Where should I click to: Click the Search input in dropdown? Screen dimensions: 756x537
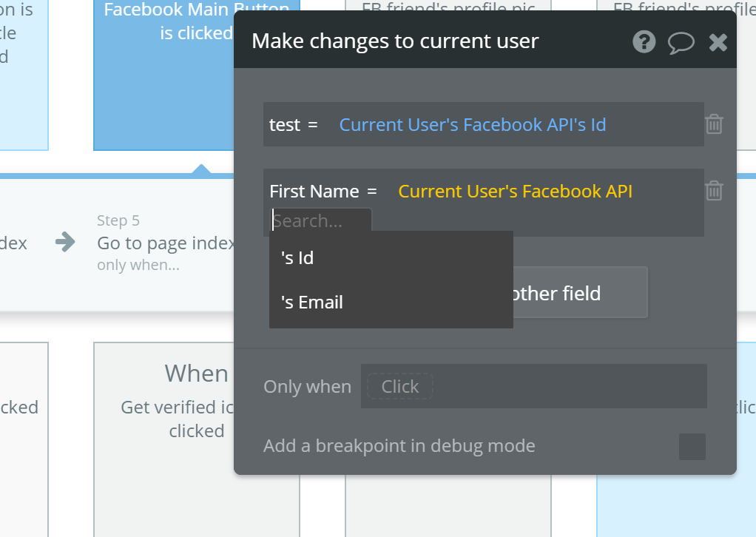tap(320, 220)
